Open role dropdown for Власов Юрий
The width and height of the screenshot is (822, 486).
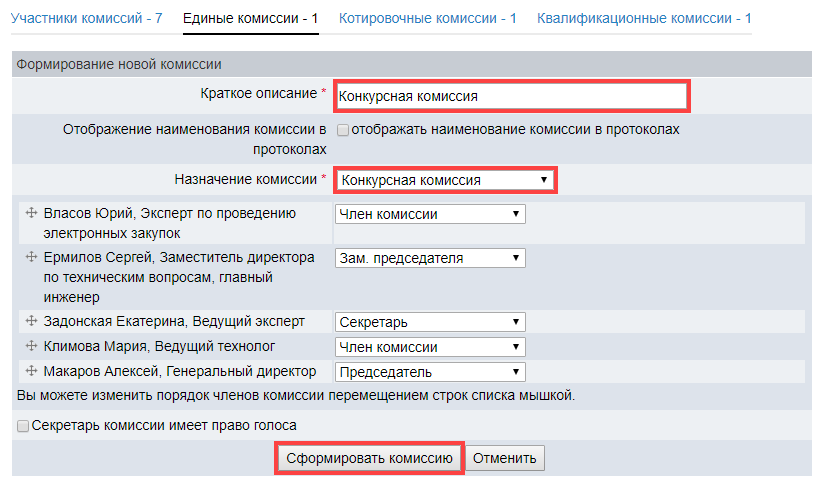point(429,214)
